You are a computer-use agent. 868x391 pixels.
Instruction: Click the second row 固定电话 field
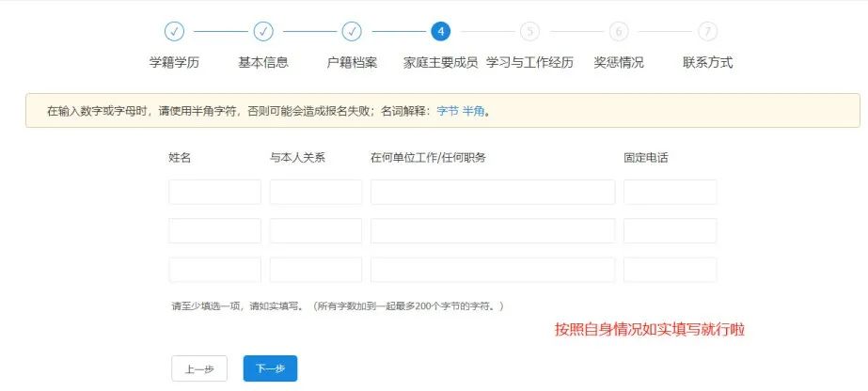tap(670, 230)
